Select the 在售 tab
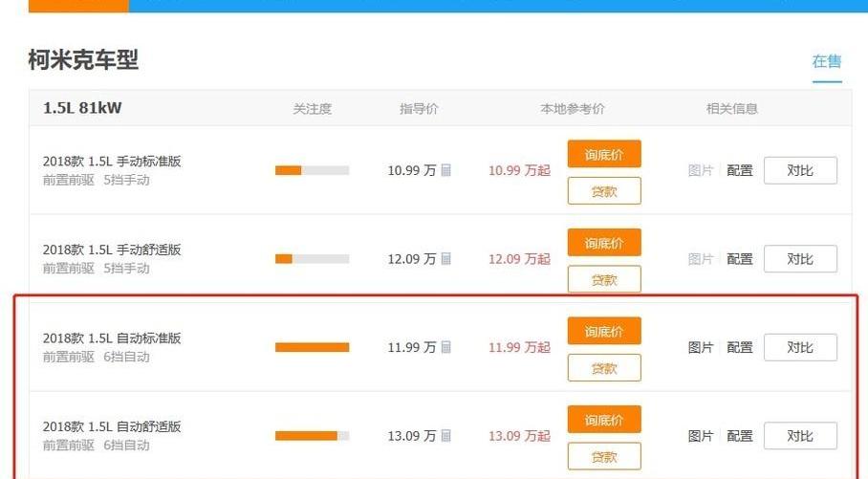This screenshot has height=479, width=868. 827,61
